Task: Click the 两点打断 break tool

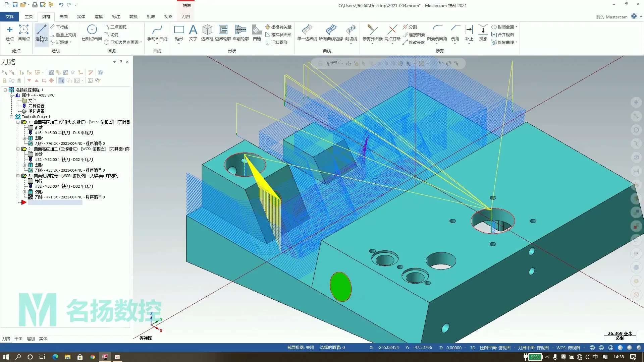Action: 392,33
